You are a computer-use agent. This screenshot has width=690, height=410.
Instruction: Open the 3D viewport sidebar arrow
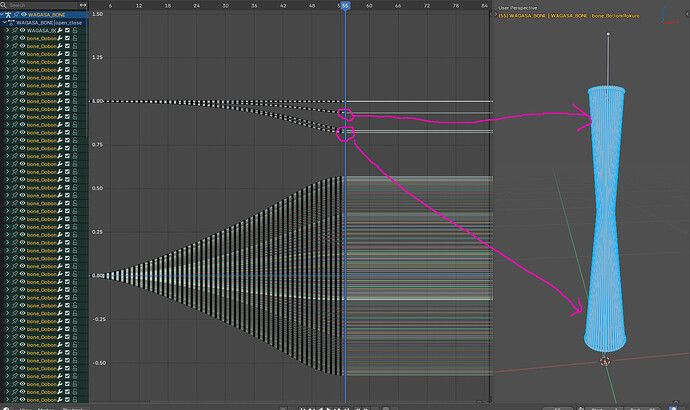coord(687,14)
